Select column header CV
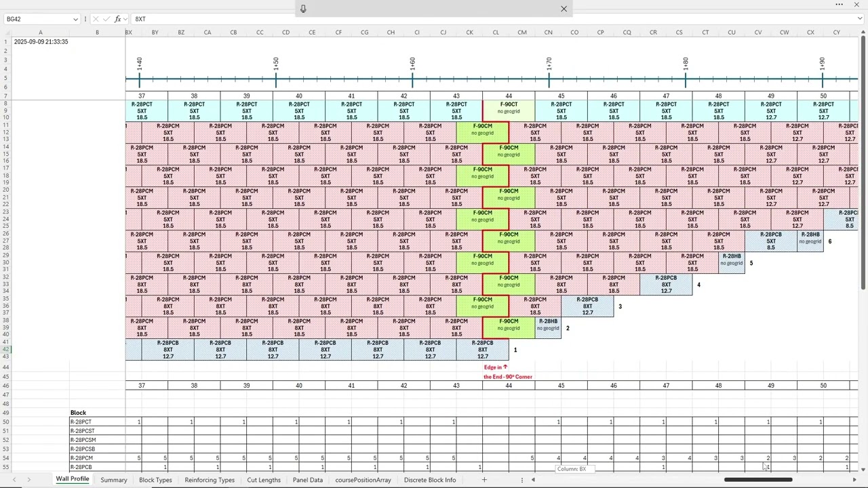 758,33
